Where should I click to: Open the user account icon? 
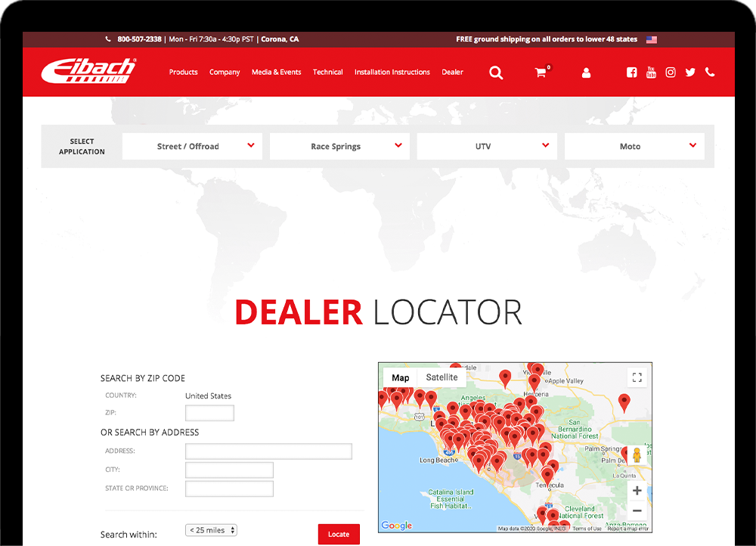point(586,73)
